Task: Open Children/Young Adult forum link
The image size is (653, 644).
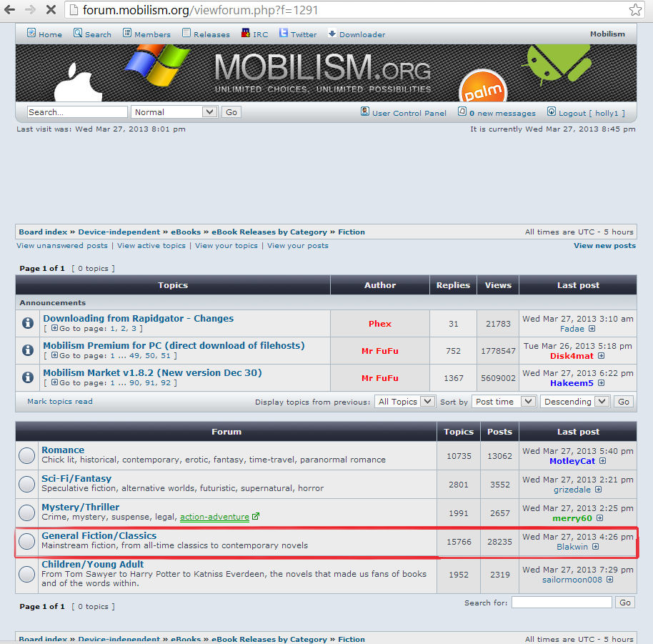Action: (92, 565)
